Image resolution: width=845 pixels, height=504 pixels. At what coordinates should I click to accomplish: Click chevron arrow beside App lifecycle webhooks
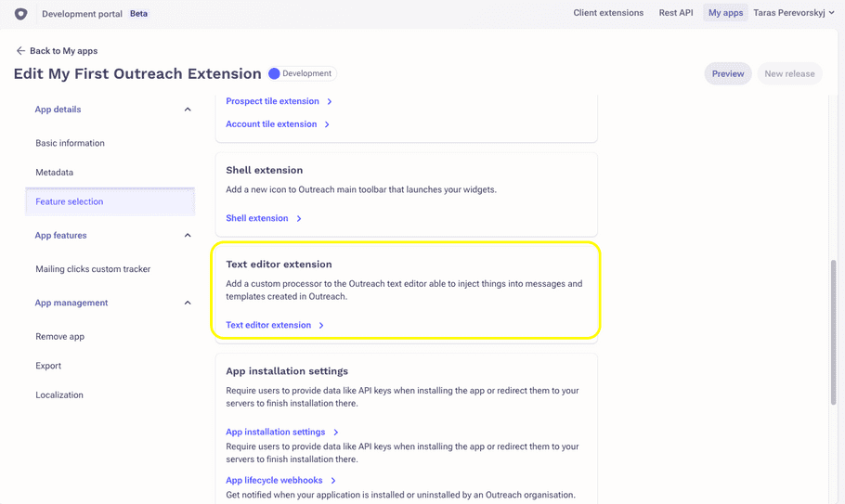pos(333,480)
